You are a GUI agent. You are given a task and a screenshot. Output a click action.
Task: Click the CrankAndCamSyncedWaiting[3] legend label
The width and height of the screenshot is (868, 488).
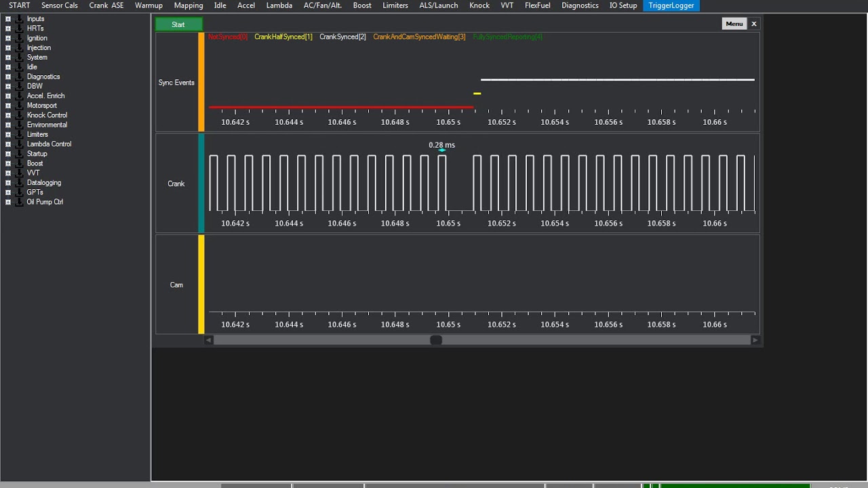point(419,37)
